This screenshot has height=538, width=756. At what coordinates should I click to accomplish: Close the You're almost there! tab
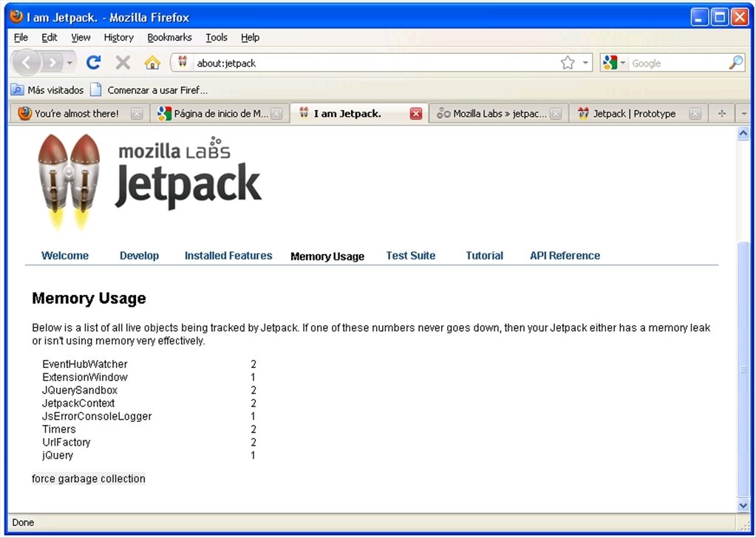tap(137, 114)
